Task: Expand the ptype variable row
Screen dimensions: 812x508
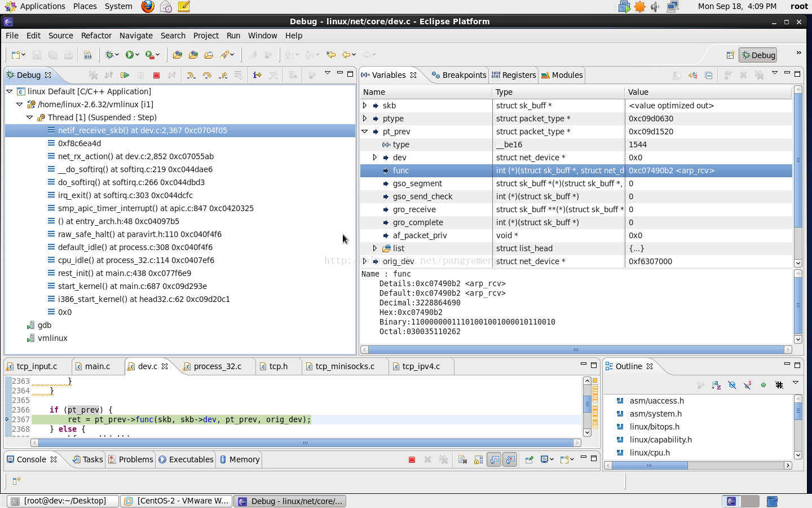Action: point(365,119)
